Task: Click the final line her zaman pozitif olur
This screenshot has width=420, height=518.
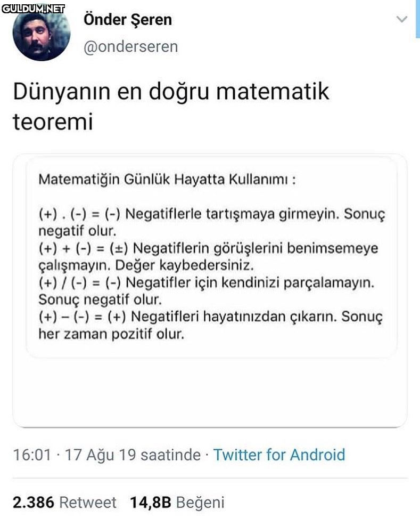Action: point(111,334)
